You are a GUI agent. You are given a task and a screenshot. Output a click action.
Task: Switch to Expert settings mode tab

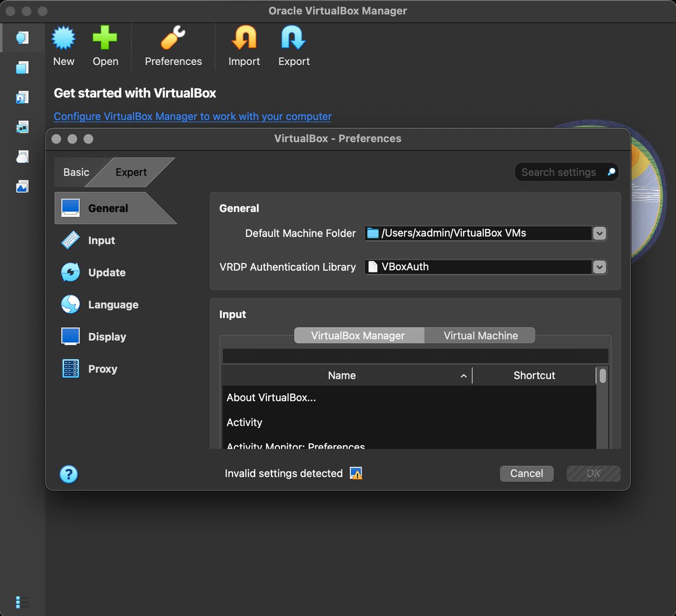click(131, 172)
